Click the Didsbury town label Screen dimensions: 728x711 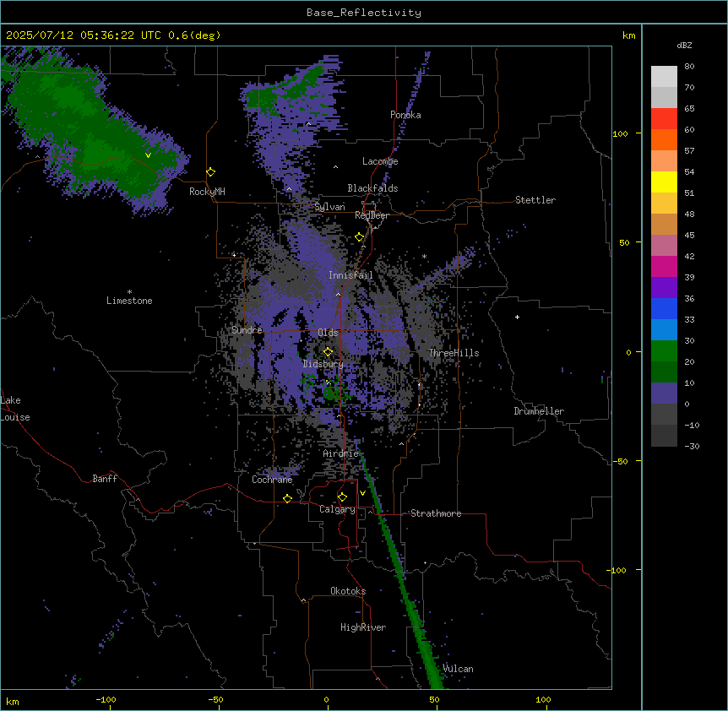[323, 364]
